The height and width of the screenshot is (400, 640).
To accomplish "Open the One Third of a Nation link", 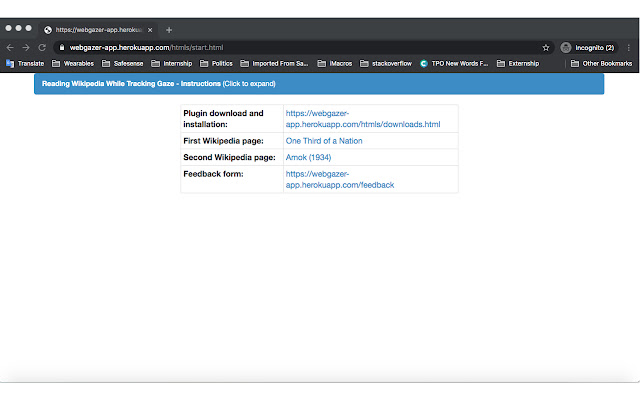I will [x=324, y=141].
